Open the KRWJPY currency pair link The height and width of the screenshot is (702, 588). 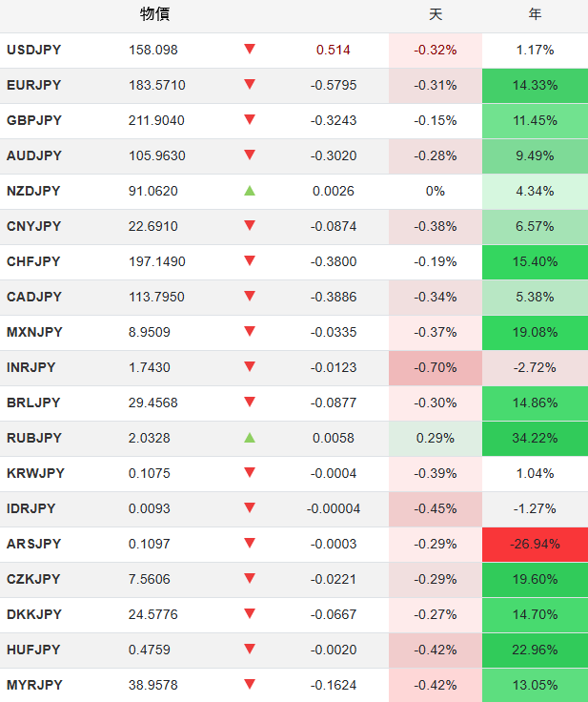(33, 473)
